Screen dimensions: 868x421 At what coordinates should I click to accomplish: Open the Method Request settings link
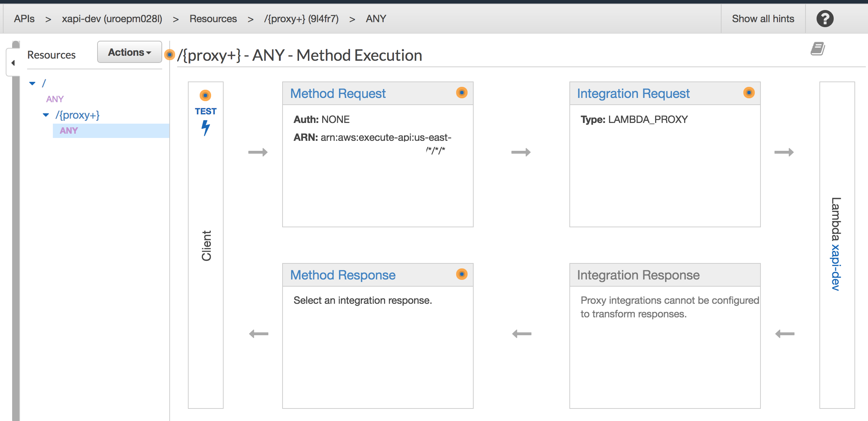[338, 93]
